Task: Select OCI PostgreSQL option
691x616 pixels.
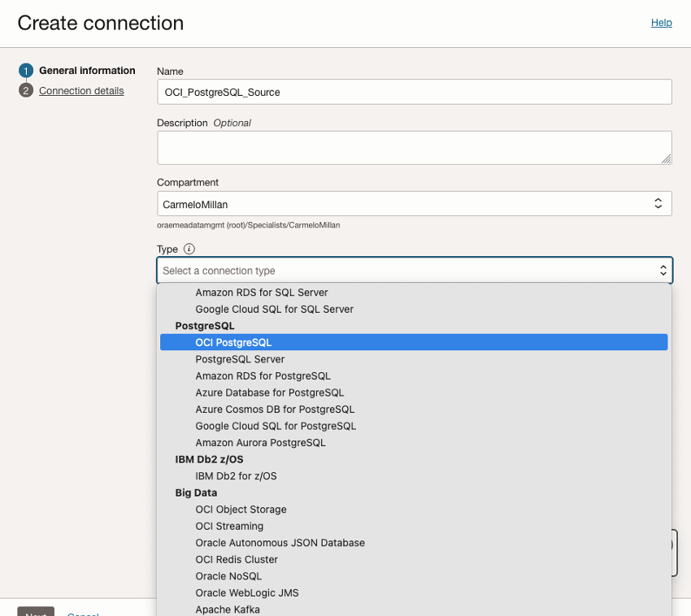Action: (233, 343)
